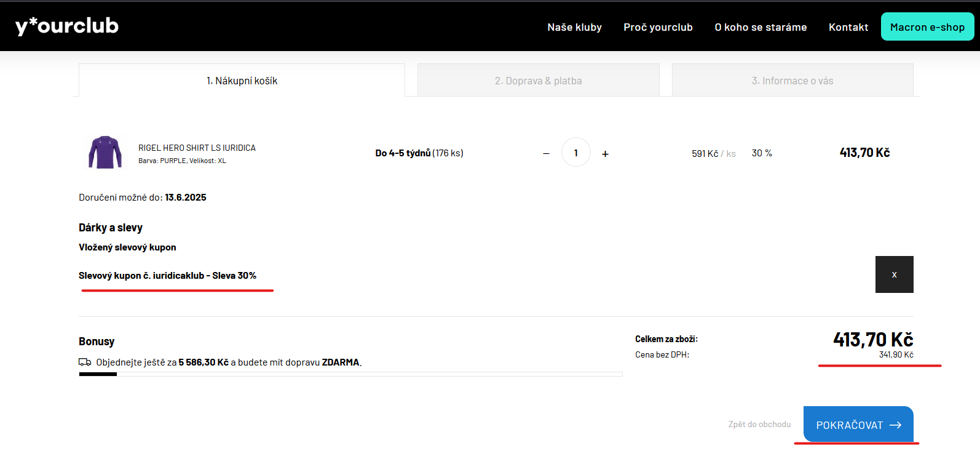Click coupon text 'Slevový kupon č. iuridicaklub - Sleva 30%'
Screen dimensions: 980x464
coord(167,275)
